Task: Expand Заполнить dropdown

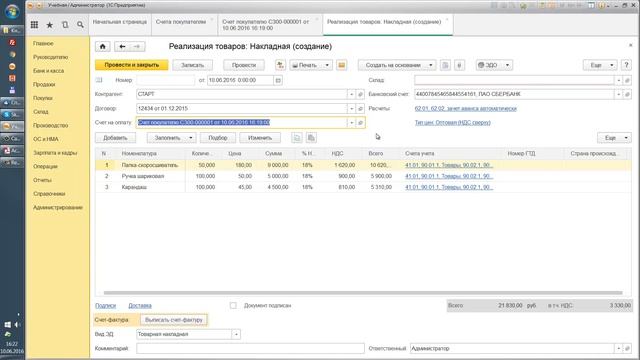Action: tap(191, 138)
